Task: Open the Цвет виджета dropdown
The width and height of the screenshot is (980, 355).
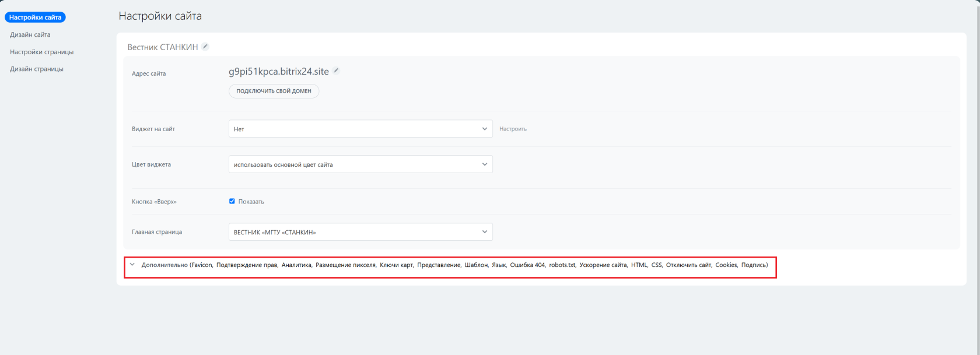Action: click(x=360, y=164)
